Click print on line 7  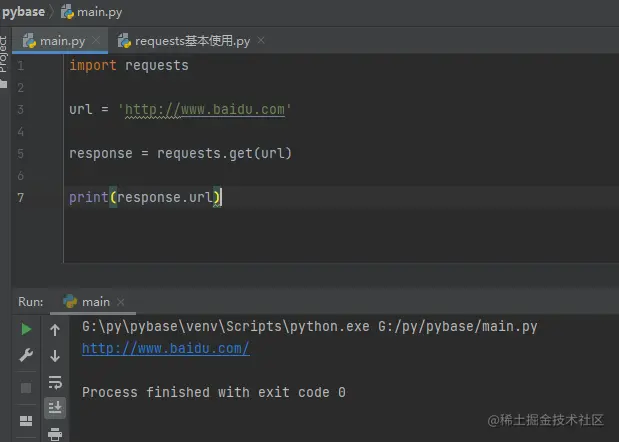click(x=88, y=197)
